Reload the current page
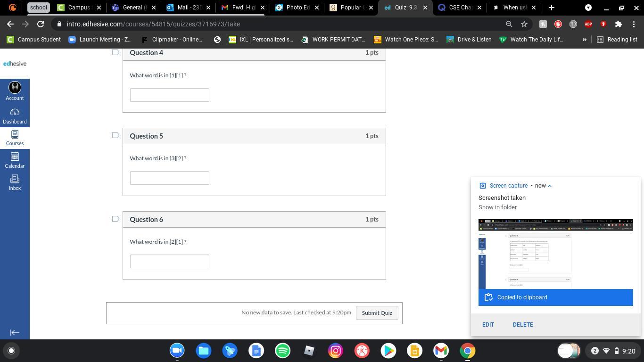The width and height of the screenshot is (644, 362). click(x=41, y=24)
